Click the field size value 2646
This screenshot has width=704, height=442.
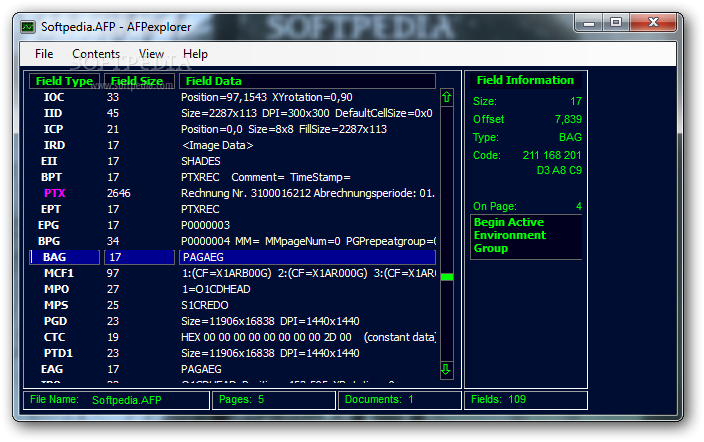coord(119,193)
